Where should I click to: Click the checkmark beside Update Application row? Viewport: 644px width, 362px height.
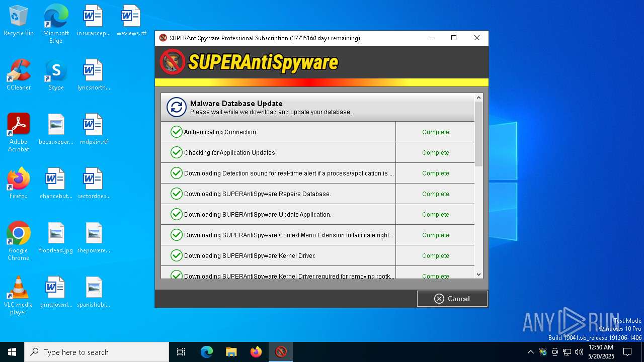click(176, 214)
